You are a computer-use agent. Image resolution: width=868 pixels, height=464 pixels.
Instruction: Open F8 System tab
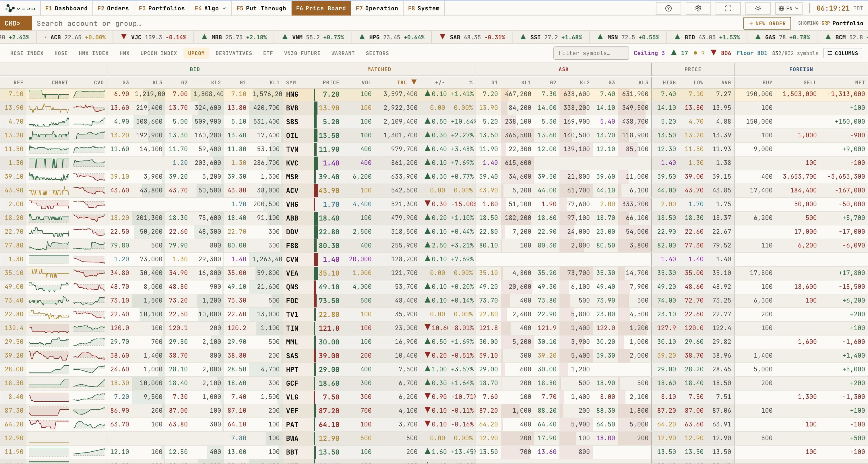424,8
